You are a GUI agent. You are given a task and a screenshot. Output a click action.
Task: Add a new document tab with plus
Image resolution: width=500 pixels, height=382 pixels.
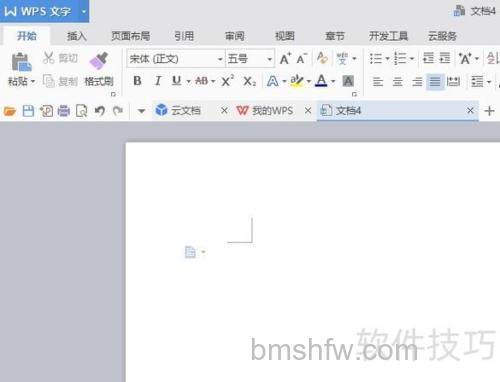(489, 111)
